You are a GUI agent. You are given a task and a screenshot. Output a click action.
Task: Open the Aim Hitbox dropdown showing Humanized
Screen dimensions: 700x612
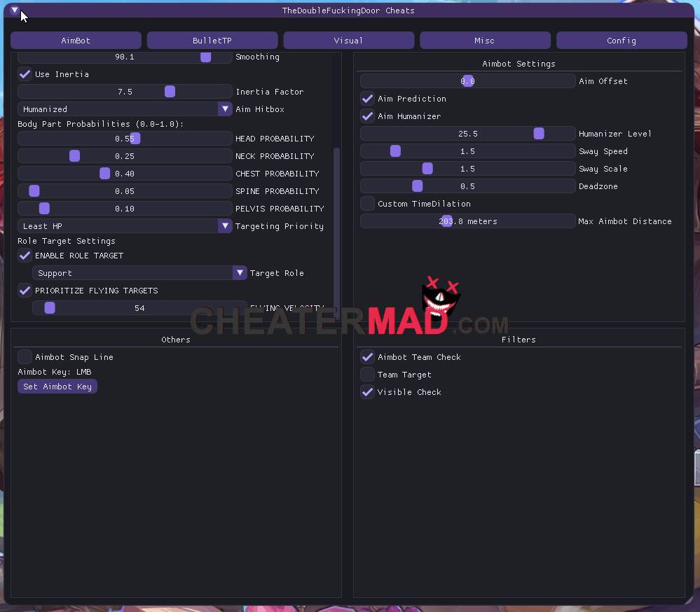125,109
